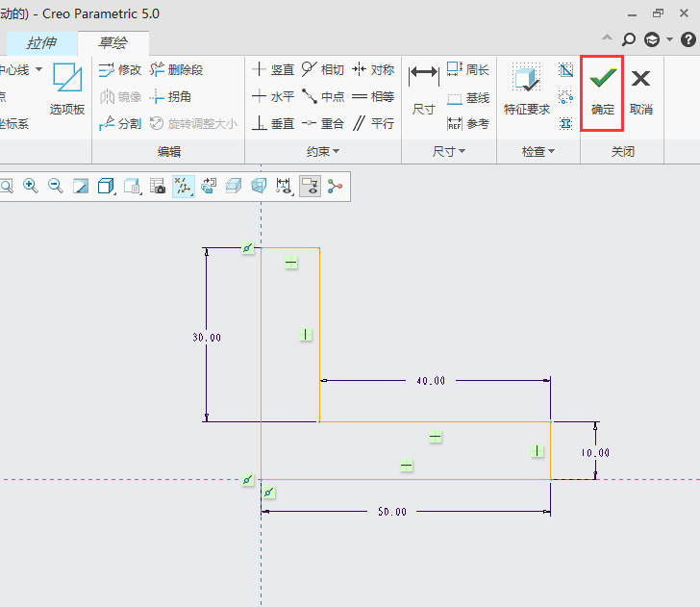Select the 尺寸 dimension tool

click(x=423, y=89)
